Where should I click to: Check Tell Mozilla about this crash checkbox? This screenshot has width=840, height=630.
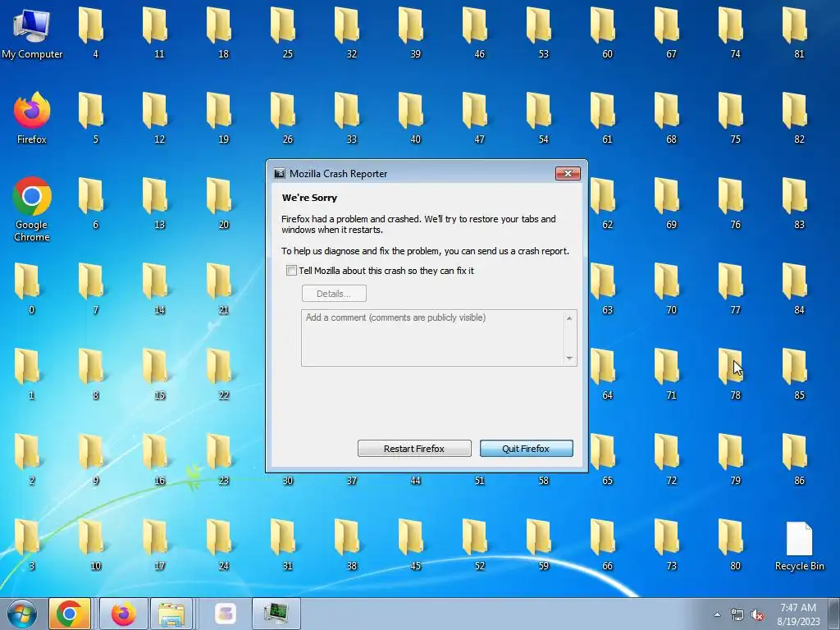(x=291, y=271)
